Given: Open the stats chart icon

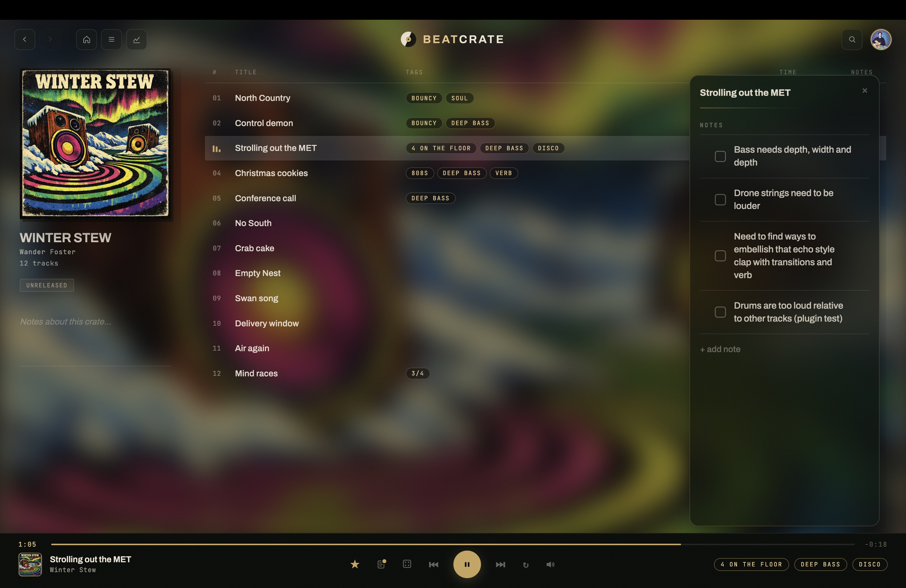Looking at the screenshot, I should 137,39.
